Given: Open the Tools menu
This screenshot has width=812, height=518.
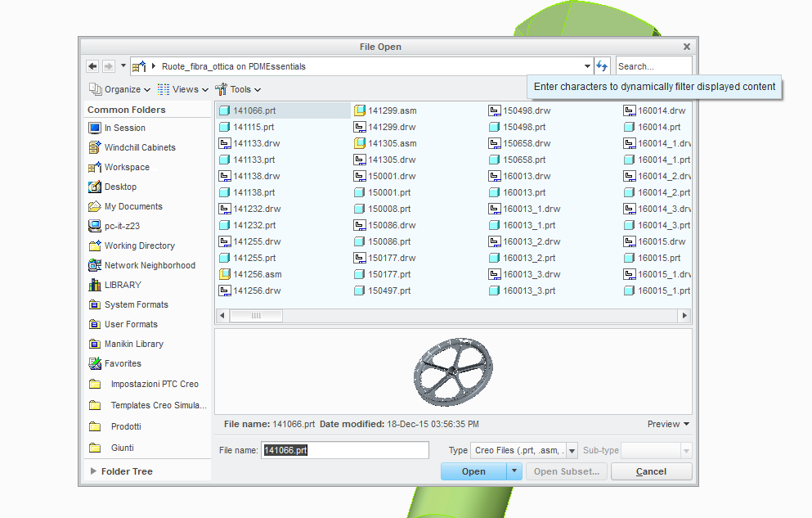Looking at the screenshot, I should coord(238,89).
